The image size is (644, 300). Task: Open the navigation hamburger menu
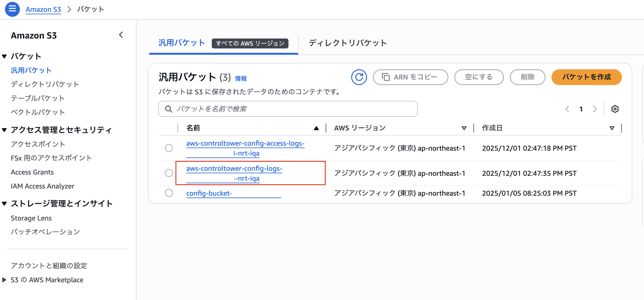point(12,9)
